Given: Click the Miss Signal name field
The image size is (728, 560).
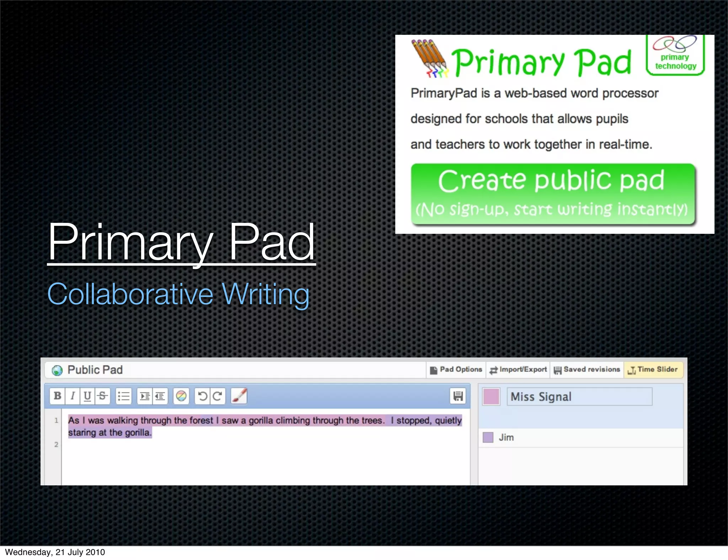Looking at the screenshot, I should point(579,397).
